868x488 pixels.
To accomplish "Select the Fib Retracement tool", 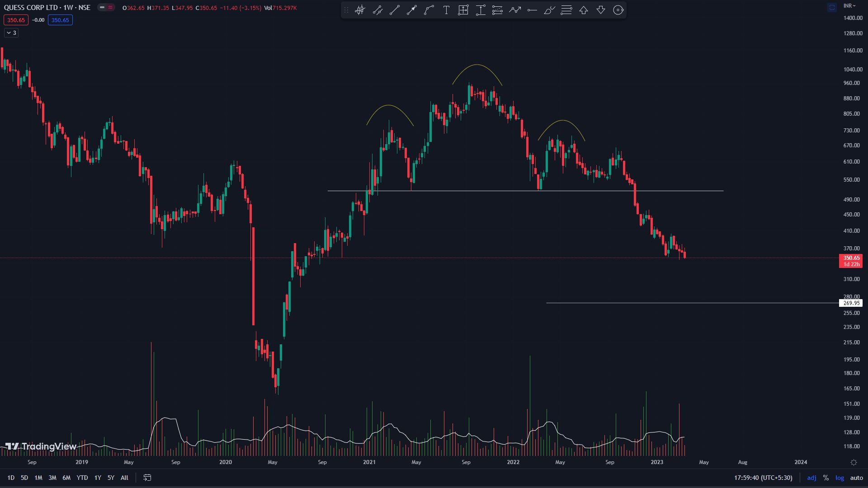I will (x=566, y=10).
